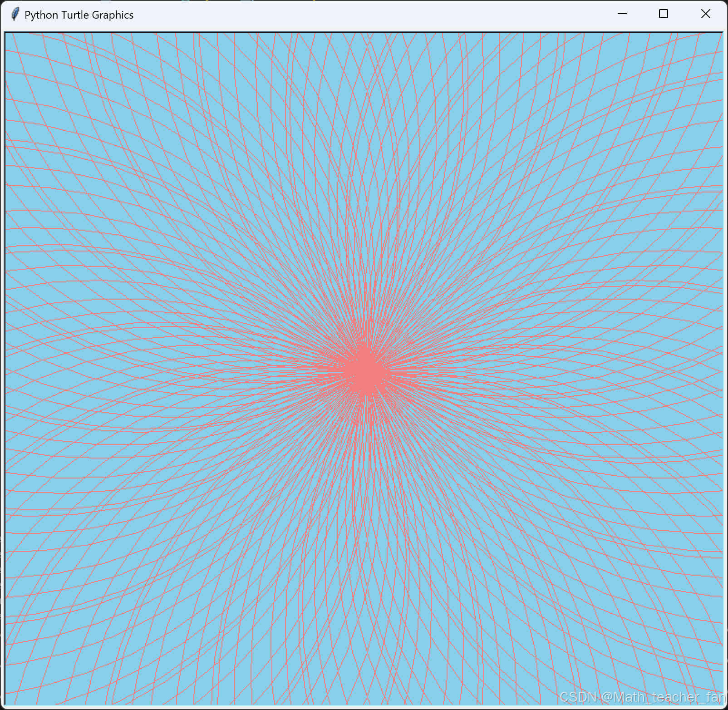Minimize the Python Turtle Graphics window

(x=622, y=14)
